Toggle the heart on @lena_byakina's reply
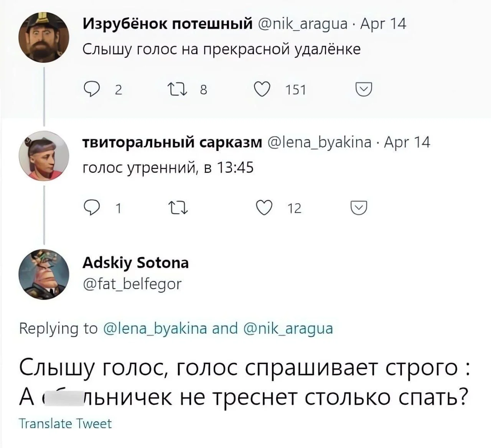The height and width of the screenshot is (448, 491). (x=263, y=208)
